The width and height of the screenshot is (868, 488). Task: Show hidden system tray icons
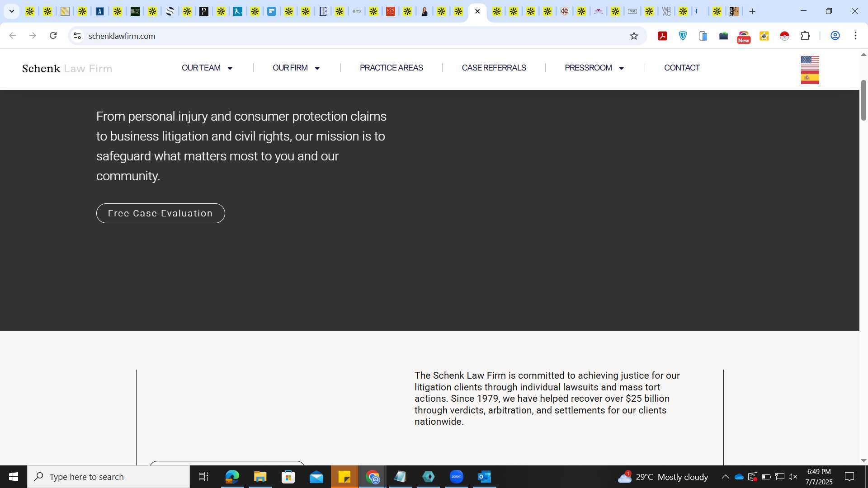pos(725,477)
